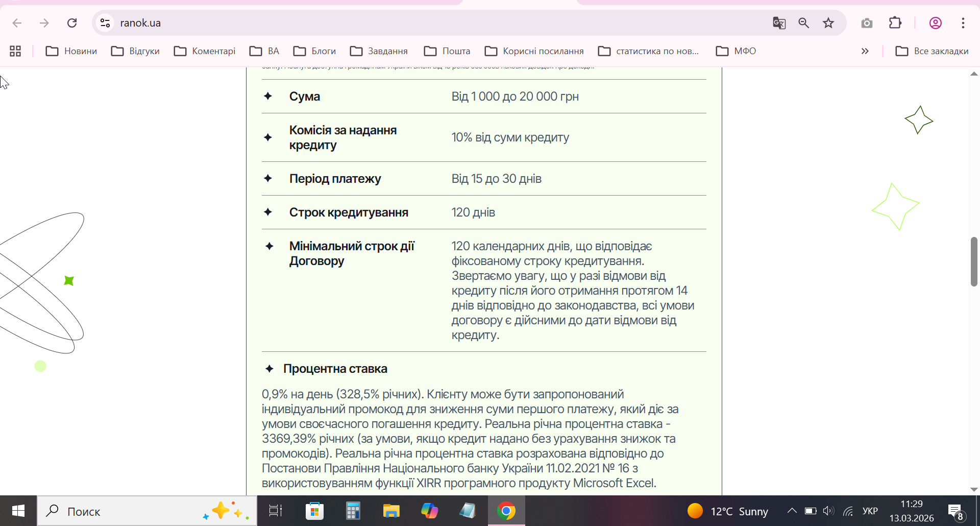
Task: Click the screenshot camera extension icon
Action: pos(867,23)
